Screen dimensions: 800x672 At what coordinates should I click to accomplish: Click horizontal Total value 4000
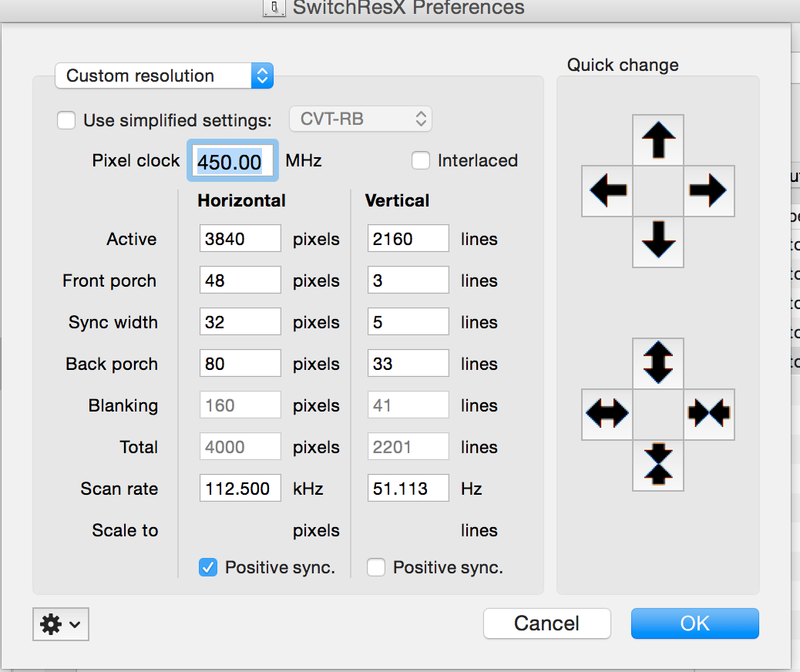240,446
